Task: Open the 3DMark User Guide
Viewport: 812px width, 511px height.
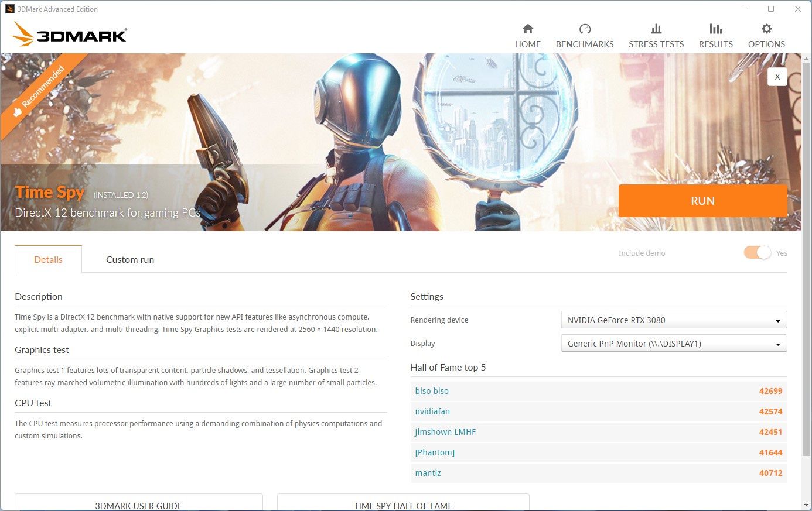Action: click(139, 502)
